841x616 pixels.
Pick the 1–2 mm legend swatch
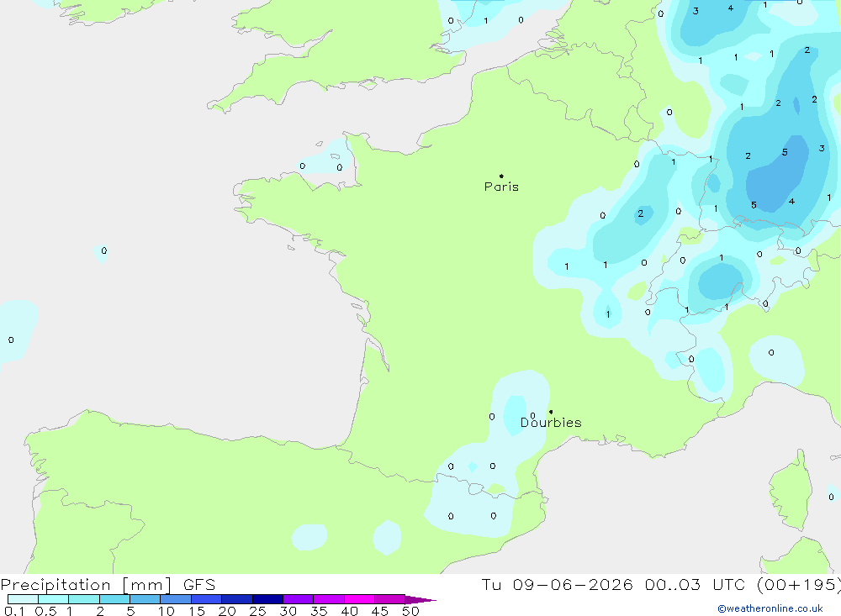tap(84, 599)
